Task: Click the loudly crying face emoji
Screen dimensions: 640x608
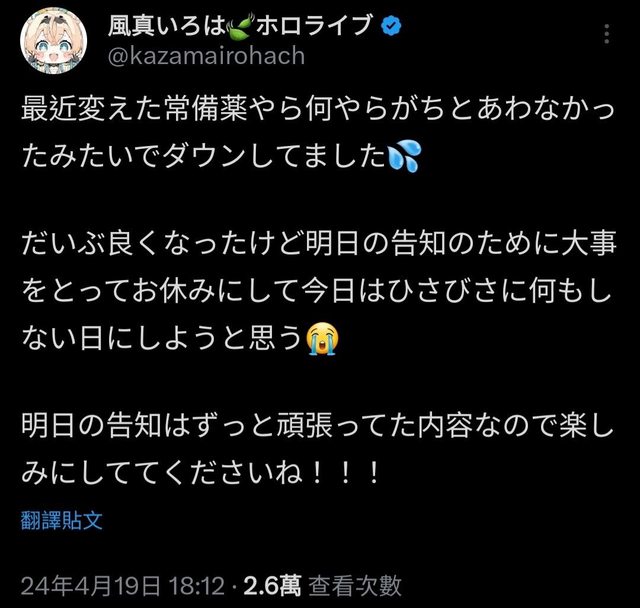Action: (322, 338)
